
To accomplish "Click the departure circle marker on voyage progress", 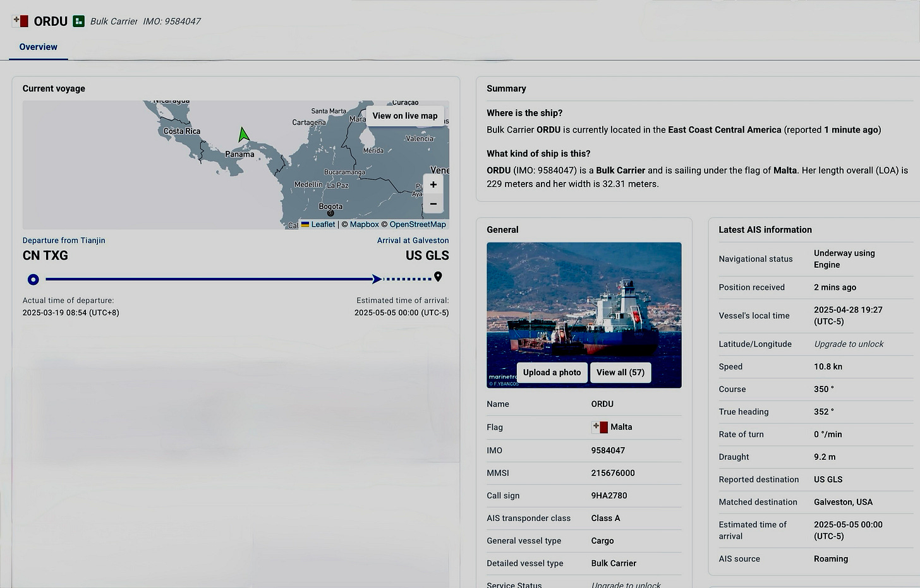I will point(33,279).
